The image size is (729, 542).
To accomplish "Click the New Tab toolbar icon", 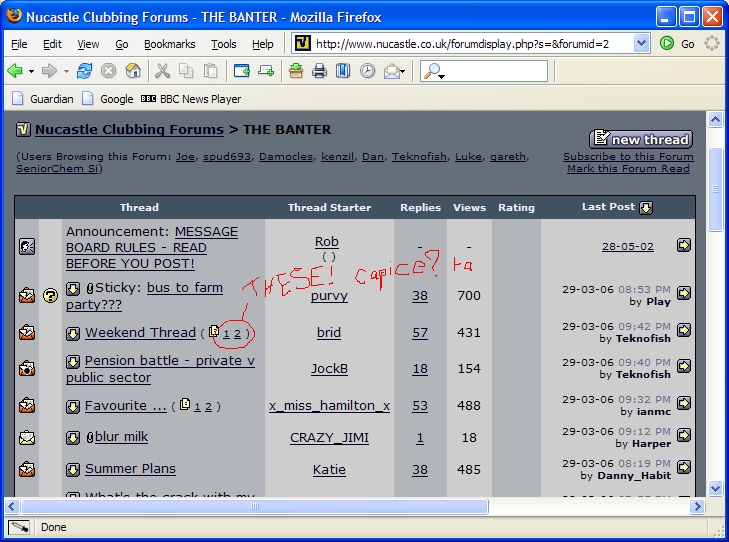I will pyautogui.click(x=241, y=71).
